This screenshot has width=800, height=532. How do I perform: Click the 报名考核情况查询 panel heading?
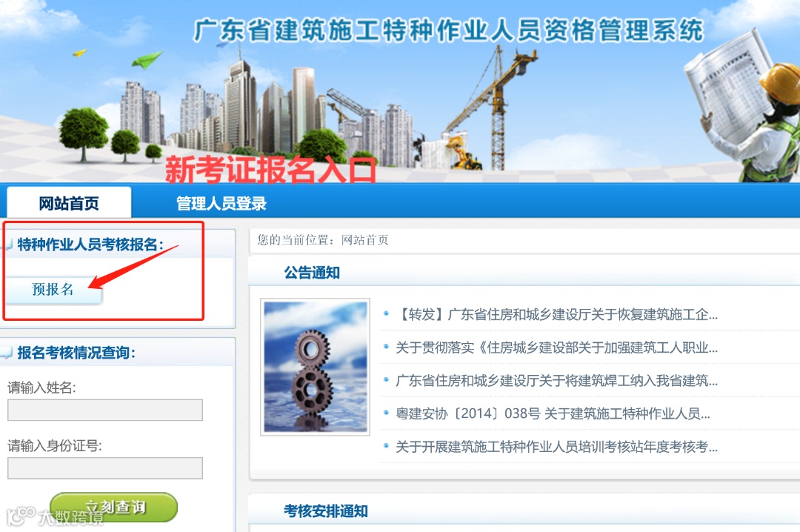[76, 353]
